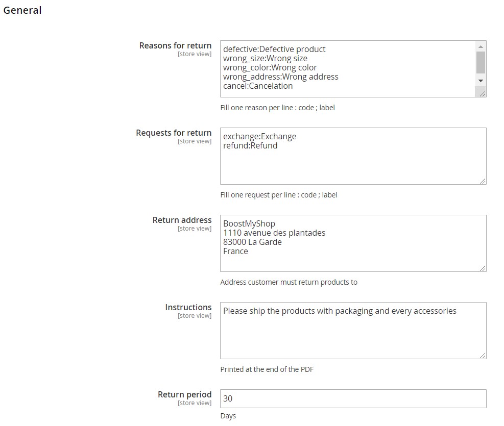
Task: Place cursor on the 'refund:Refund' line
Action: click(x=250, y=146)
